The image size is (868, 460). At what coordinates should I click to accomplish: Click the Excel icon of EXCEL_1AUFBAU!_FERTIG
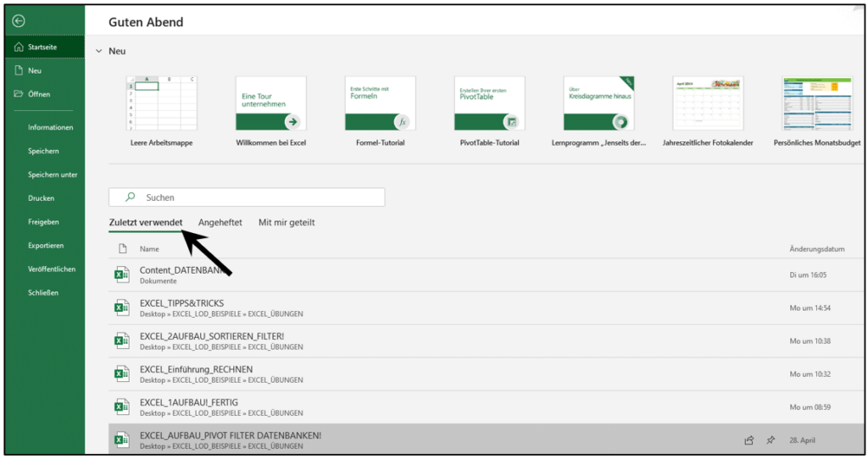point(122,407)
